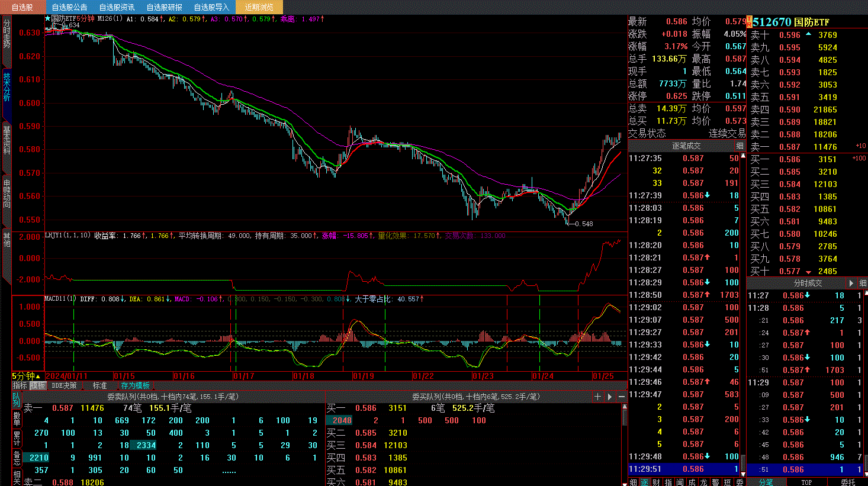Switch to the 分时走势 side tab
Viewport: 868px width, 486px height.
(x=7, y=34)
